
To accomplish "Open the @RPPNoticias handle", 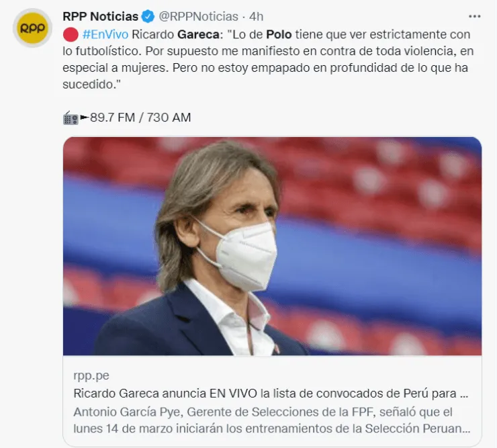I will click(x=198, y=17).
